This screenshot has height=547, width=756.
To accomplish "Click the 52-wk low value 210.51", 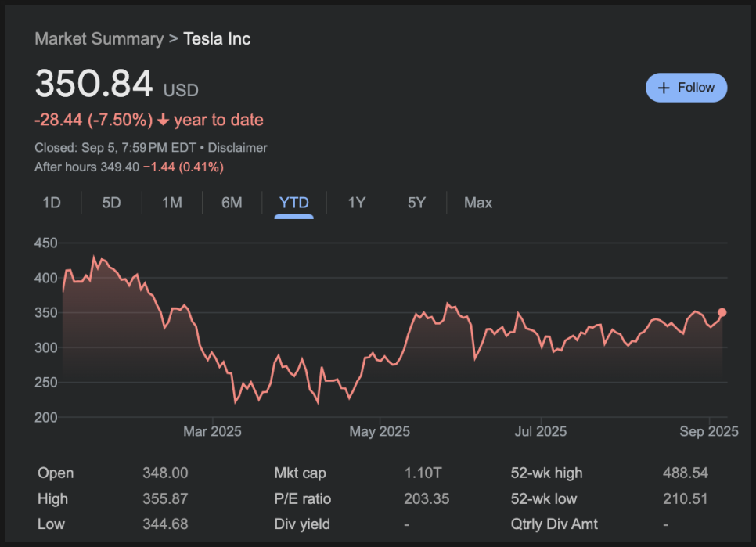I will coord(685,498).
